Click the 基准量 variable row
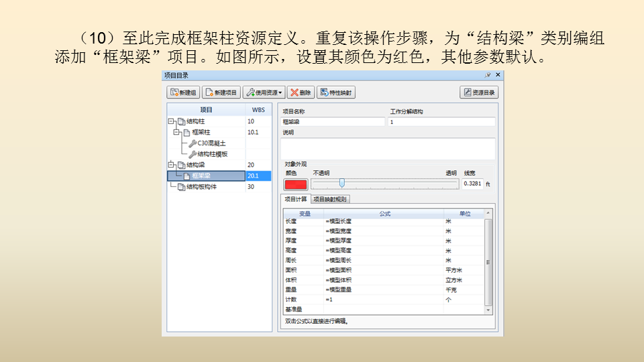 pyautogui.click(x=384, y=310)
